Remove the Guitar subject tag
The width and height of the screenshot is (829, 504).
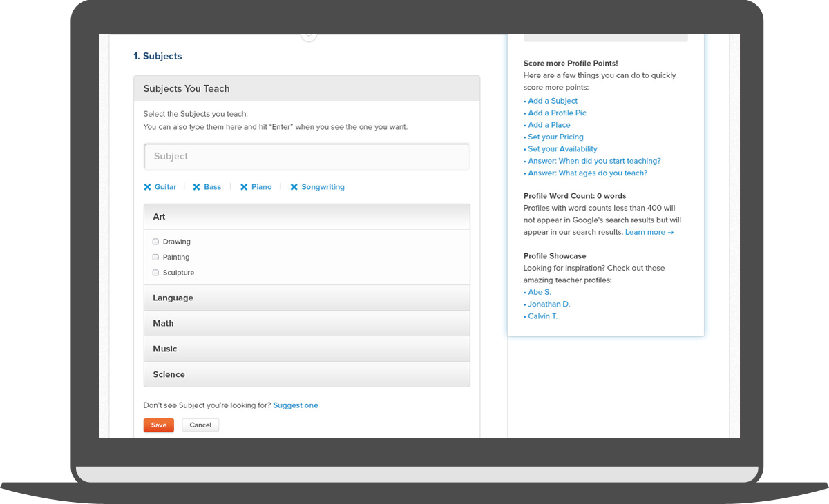coord(146,187)
